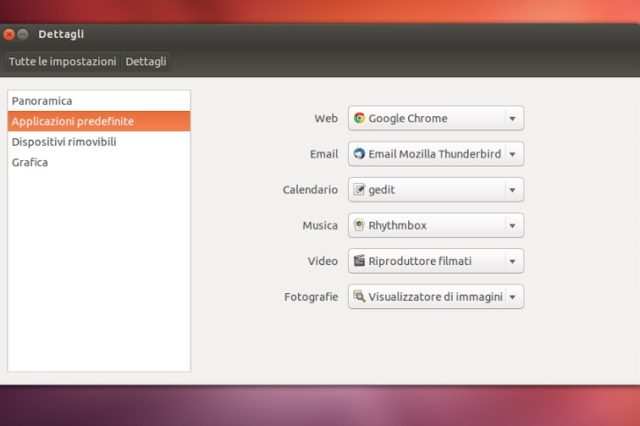The image size is (640, 426).
Task: Click the Google Chrome icon in the Web combo
Action: tap(359, 118)
